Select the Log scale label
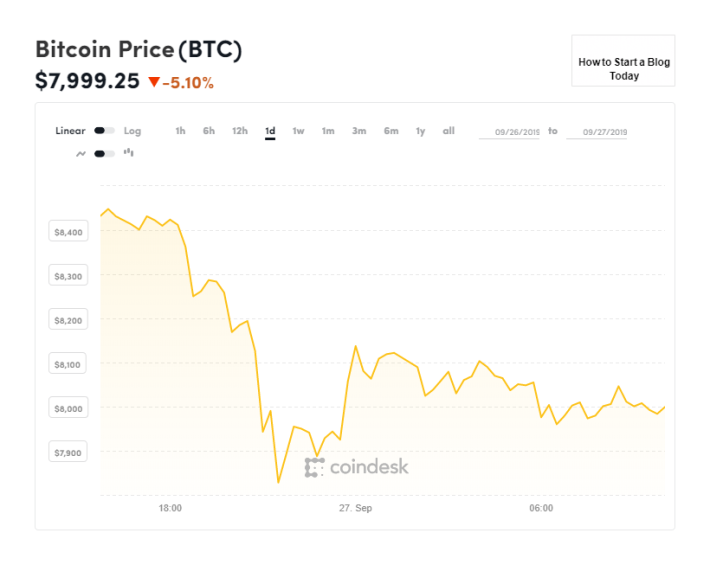This screenshot has height=565, width=710. 132,131
